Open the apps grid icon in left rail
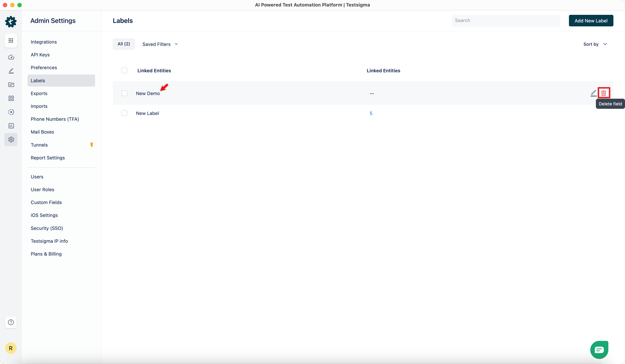This screenshot has height=364, width=625. coord(11,40)
